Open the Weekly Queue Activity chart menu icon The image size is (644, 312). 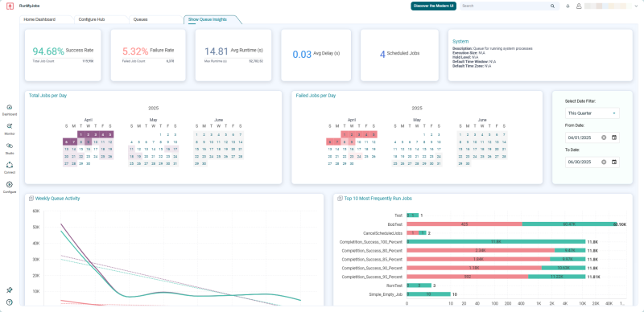[x=31, y=199]
